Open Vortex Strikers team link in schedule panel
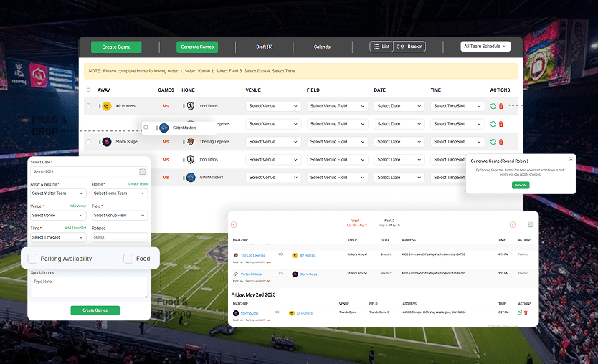This screenshot has width=598, height=364. pyautogui.click(x=251, y=274)
